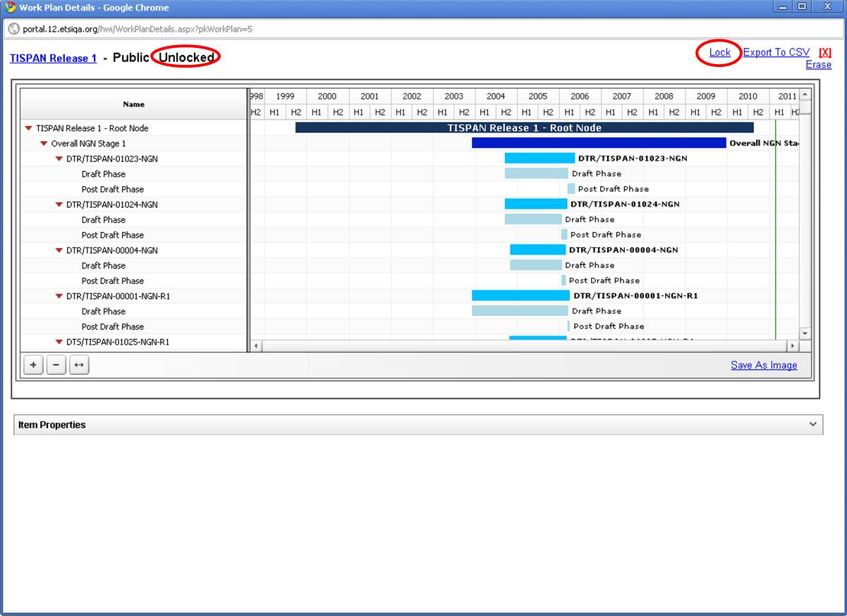Screen dimensions: 847x616
Task: Click the zoom out minus button
Action: [x=56, y=365]
